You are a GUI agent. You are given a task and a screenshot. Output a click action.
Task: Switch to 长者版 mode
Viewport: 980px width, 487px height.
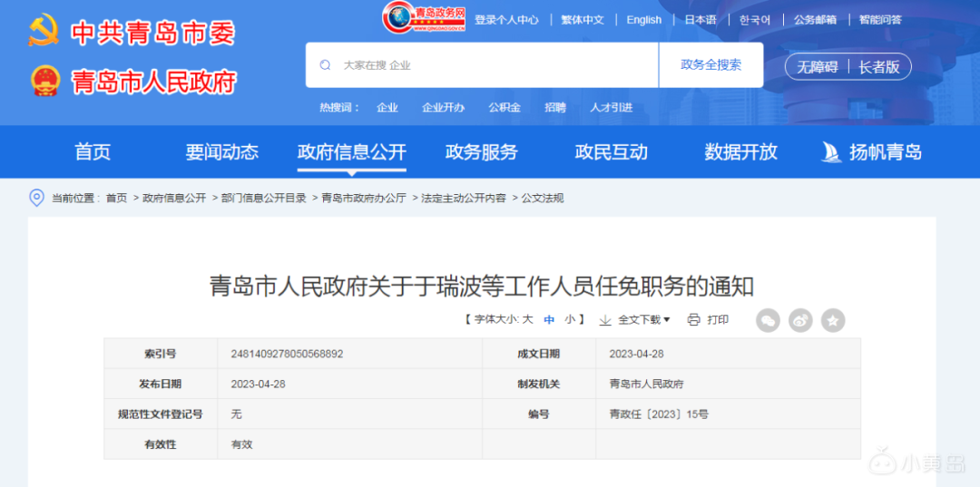(x=878, y=67)
